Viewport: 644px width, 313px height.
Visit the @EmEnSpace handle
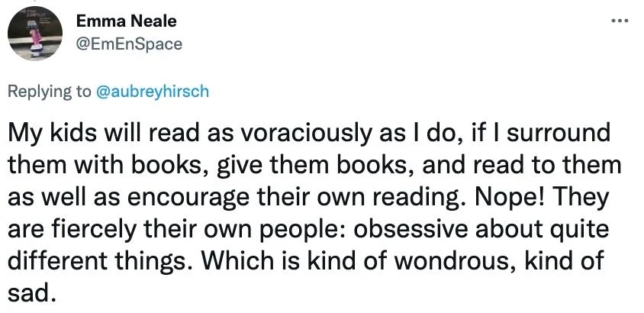pyautogui.click(x=130, y=44)
